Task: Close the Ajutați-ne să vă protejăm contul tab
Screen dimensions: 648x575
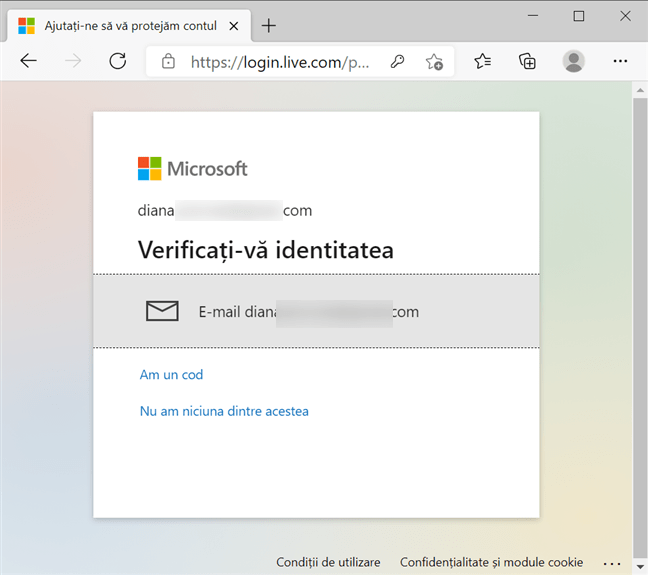Action: click(x=233, y=26)
